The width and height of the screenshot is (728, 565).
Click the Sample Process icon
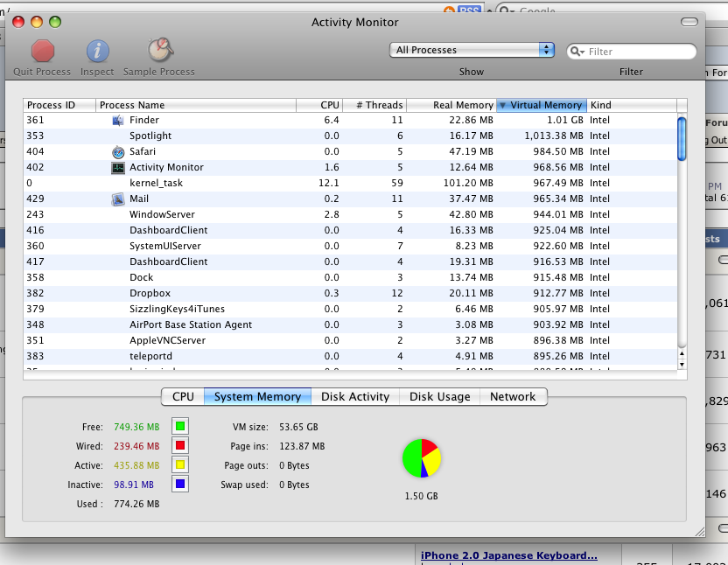[x=160, y=50]
